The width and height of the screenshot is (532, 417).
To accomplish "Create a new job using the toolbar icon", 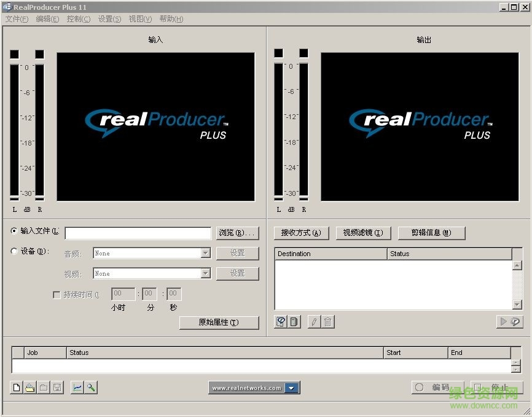I will point(16,388).
